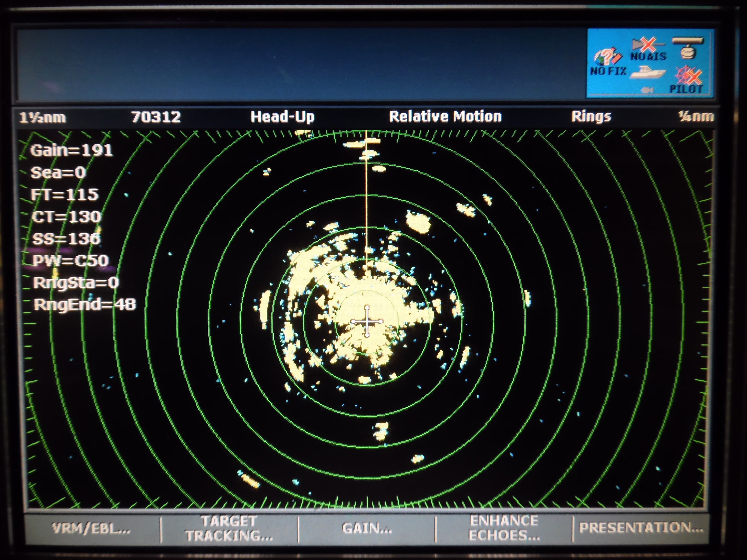The image size is (747, 560).
Task: Select the boat icon in status panel
Action: [648, 72]
